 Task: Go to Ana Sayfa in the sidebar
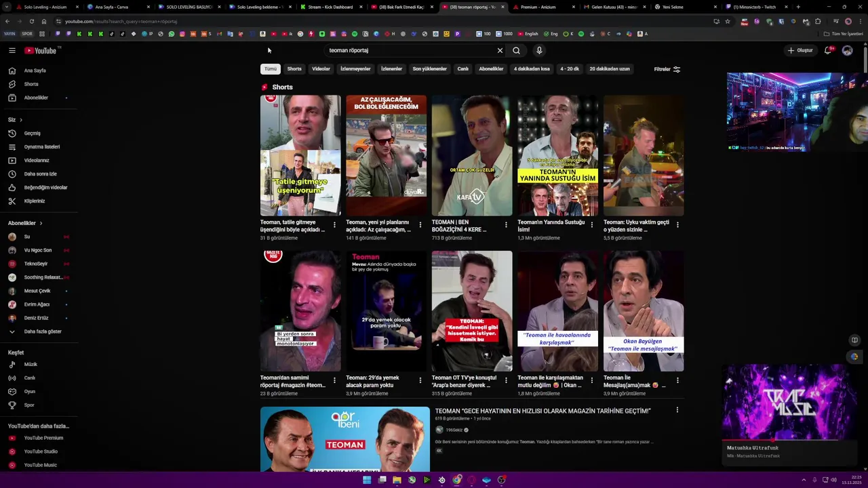tap(35, 70)
